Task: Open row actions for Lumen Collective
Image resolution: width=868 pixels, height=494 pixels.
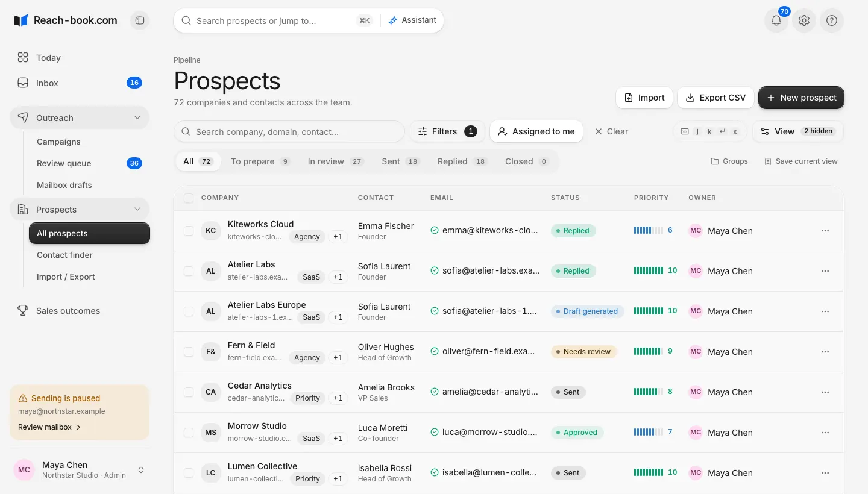Action: [x=825, y=473]
